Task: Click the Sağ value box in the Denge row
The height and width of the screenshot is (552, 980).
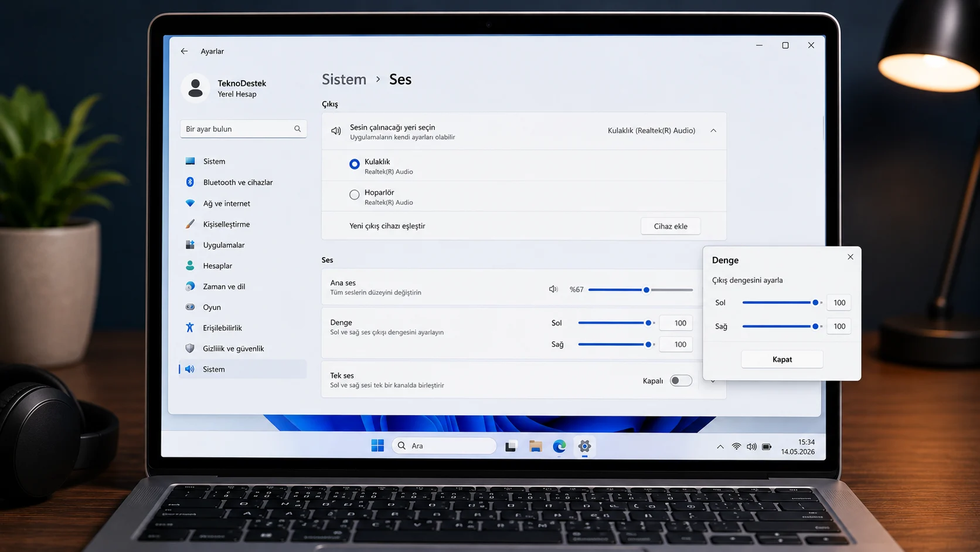Action: click(676, 344)
